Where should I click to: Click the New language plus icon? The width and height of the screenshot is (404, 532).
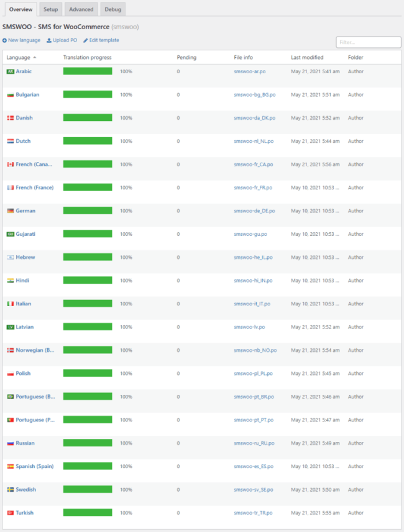[5, 40]
